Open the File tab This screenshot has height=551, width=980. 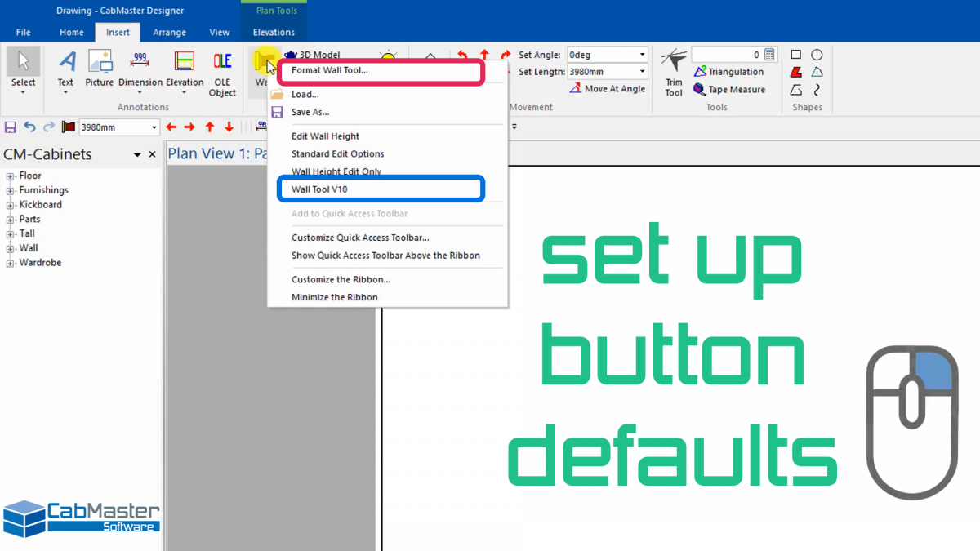[x=23, y=33]
